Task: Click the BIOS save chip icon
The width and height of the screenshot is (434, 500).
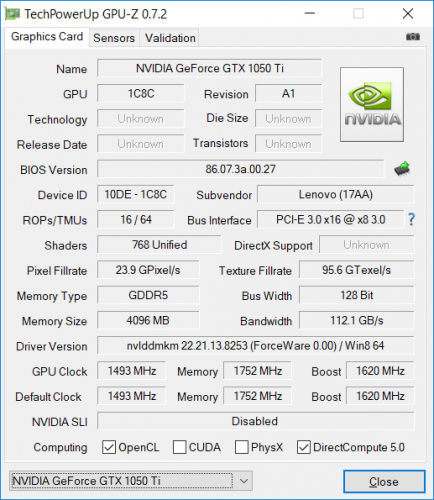Action: [402, 169]
